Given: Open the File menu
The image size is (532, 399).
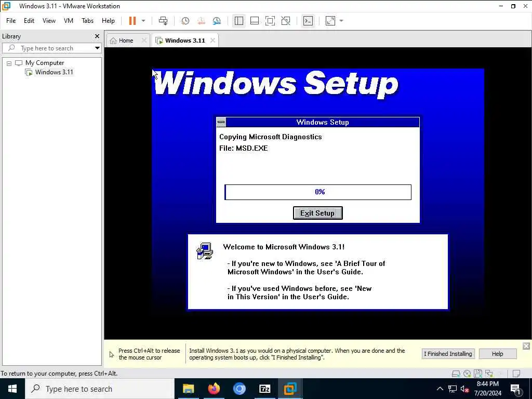Looking at the screenshot, I should click(x=11, y=21).
